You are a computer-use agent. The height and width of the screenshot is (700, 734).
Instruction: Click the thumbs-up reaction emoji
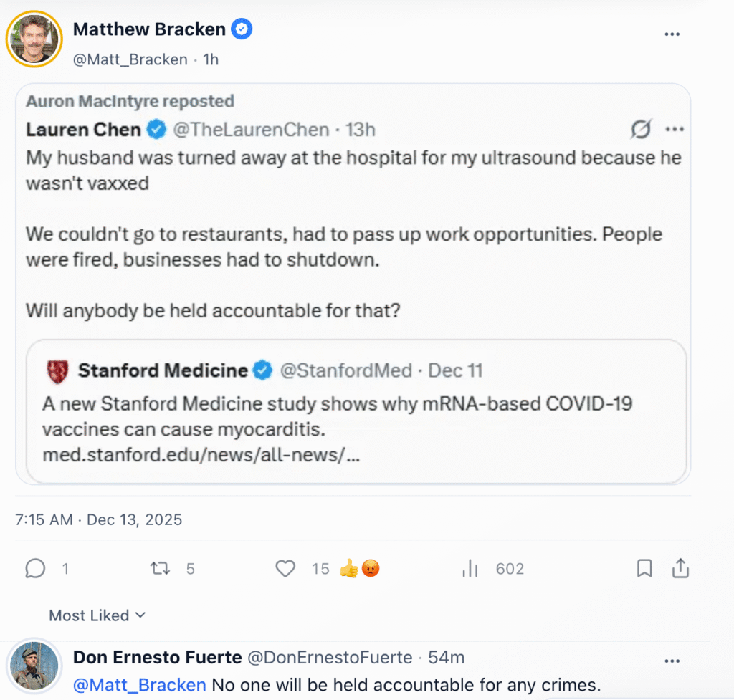[x=349, y=569]
